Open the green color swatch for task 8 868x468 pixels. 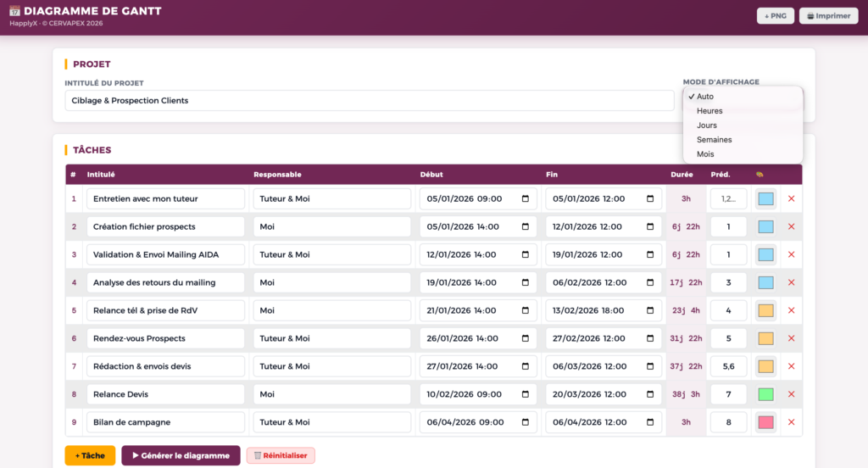765,394
